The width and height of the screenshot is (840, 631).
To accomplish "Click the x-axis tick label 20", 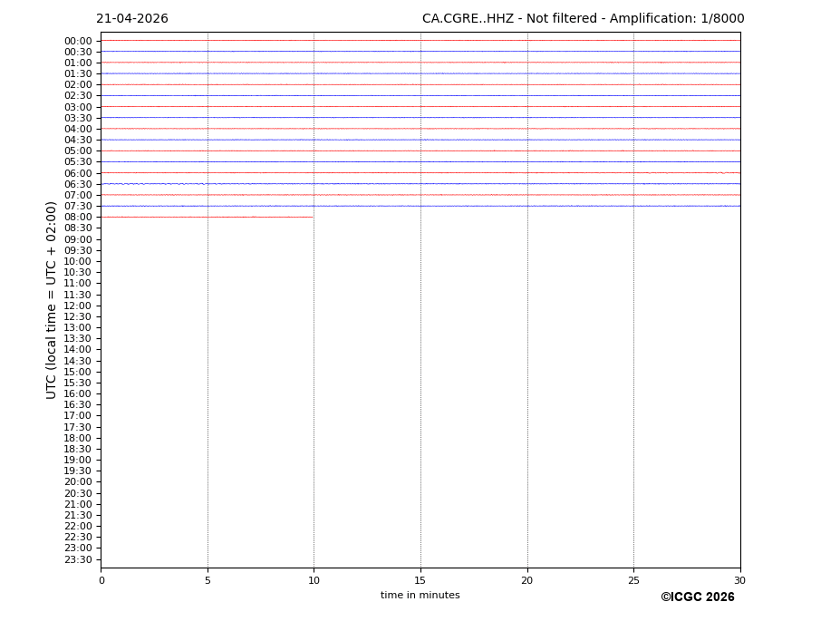I will (527, 581).
